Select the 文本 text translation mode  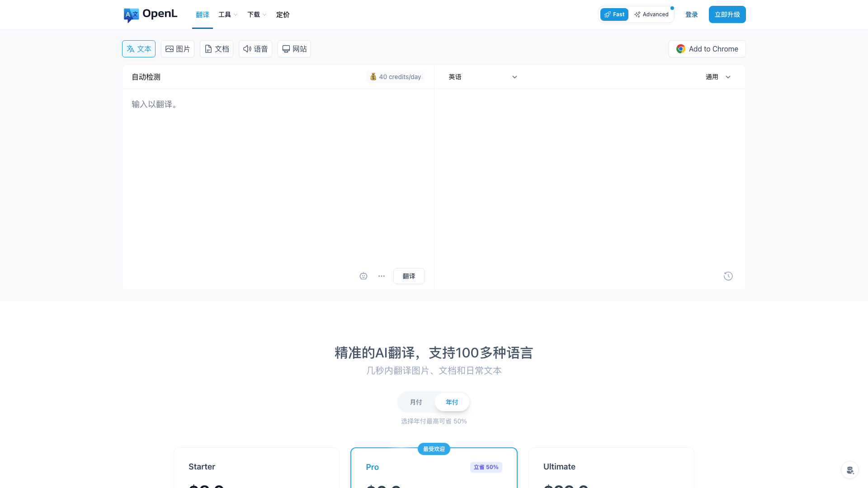[x=139, y=49]
